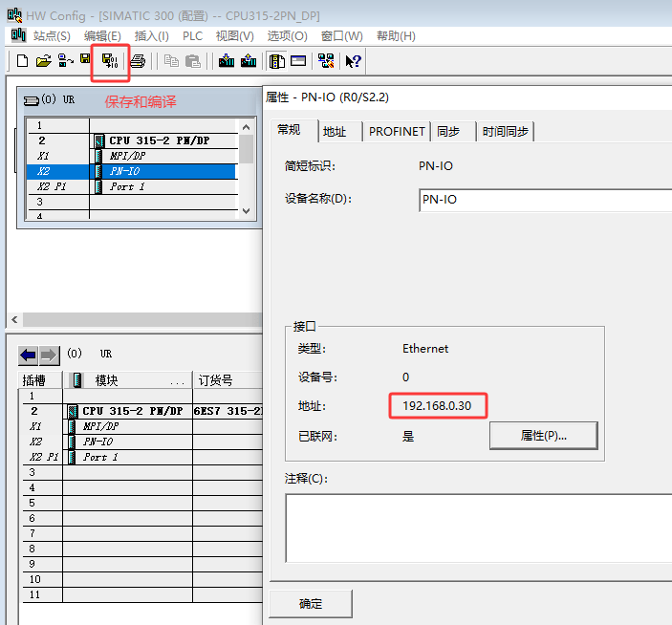Switch to the 常规 tab
672x625 pixels.
click(x=289, y=130)
